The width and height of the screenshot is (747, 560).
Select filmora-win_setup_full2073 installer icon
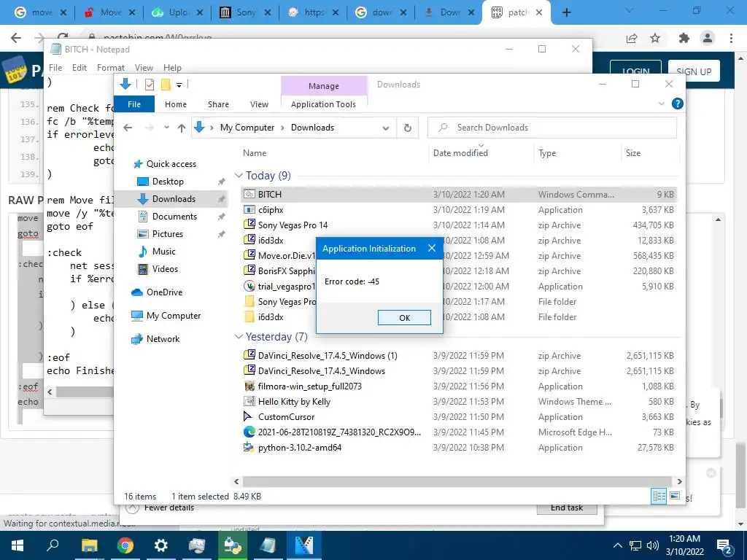tap(249, 386)
